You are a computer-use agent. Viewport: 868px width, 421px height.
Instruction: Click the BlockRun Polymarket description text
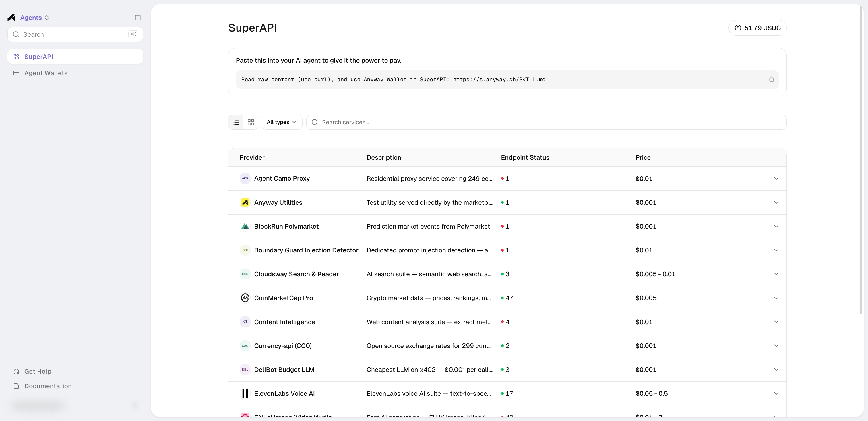click(429, 227)
